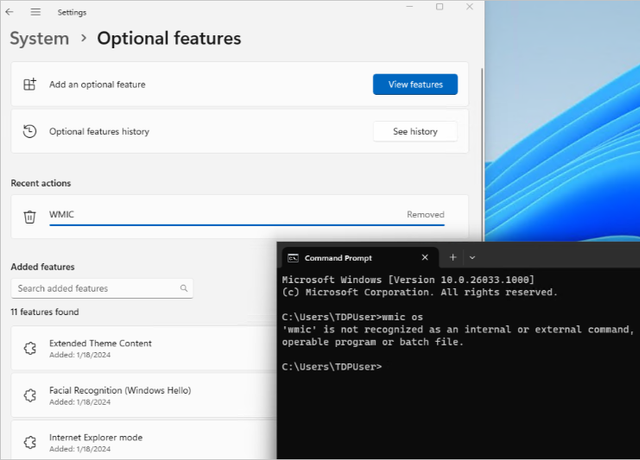Click the 11 features found text
This screenshot has height=460, width=640.
pyautogui.click(x=45, y=312)
